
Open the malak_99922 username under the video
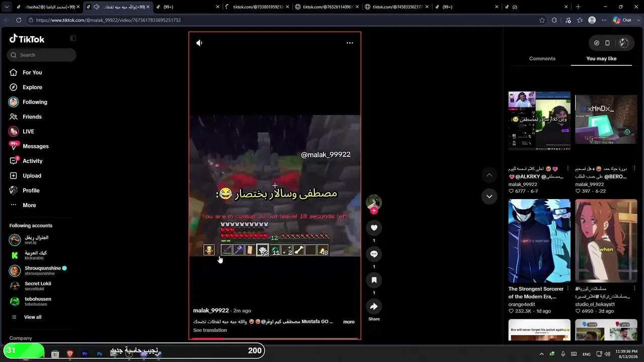[x=211, y=311]
